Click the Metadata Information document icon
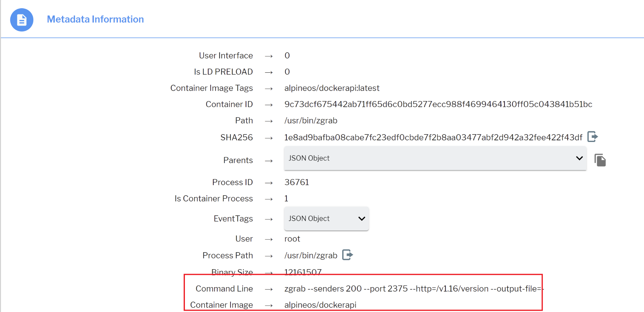Viewport: 644px width, 312px height. click(22, 20)
